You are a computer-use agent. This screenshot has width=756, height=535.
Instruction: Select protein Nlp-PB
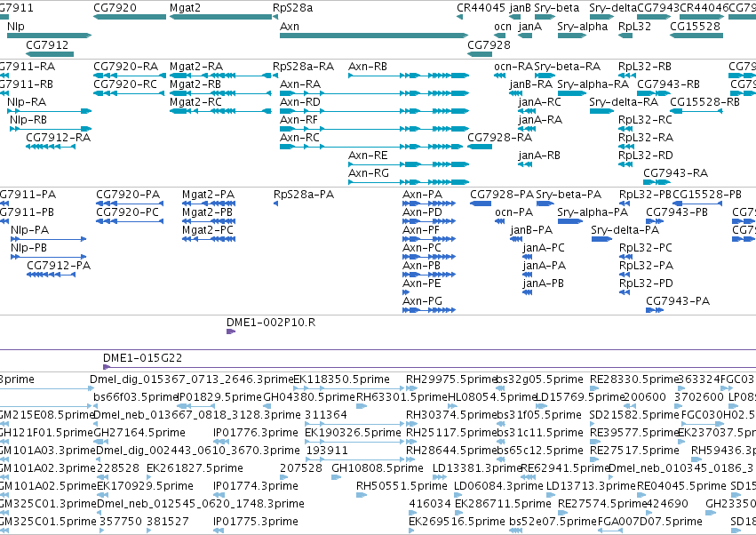(x=28, y=248)
